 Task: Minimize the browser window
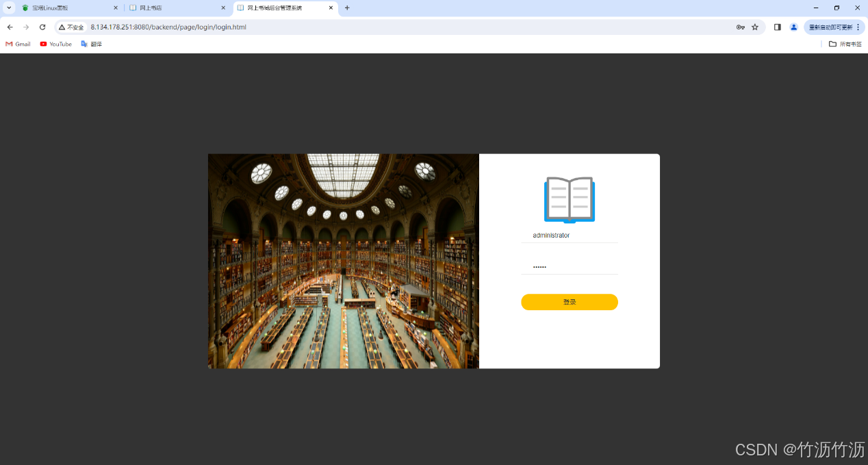816,8
